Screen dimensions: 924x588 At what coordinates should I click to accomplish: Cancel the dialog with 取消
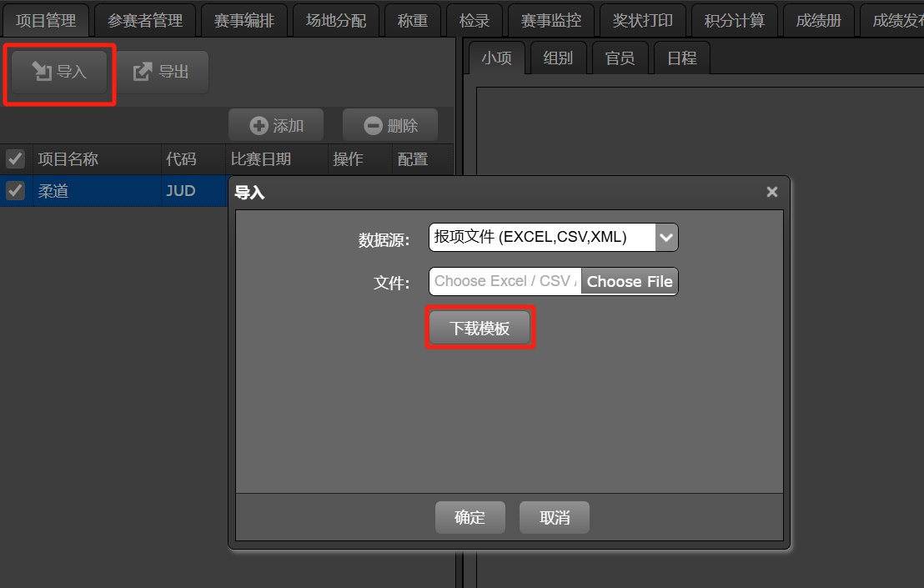coord(555,517)
